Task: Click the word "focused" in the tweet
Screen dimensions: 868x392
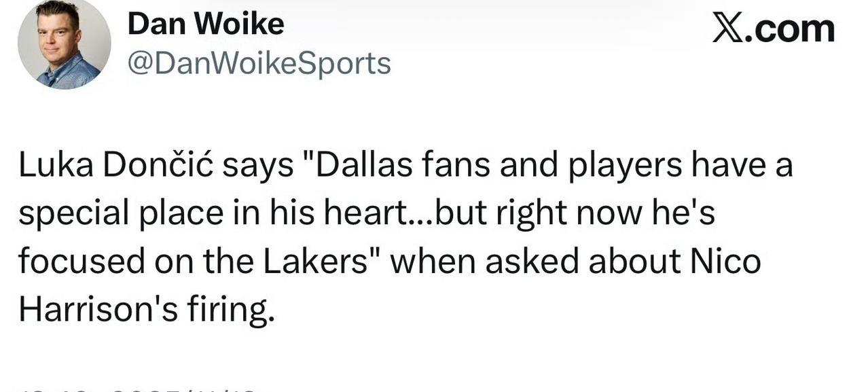Action: pos(82,262)
